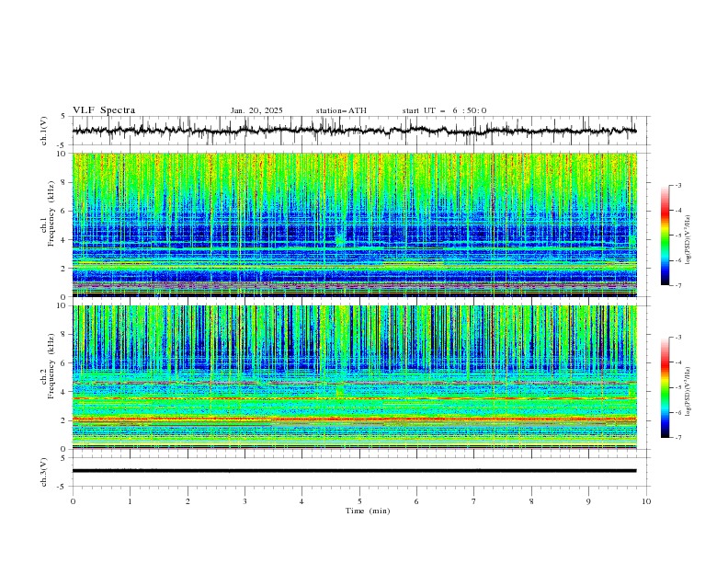728x563 pixels.
Task: Click the '-3' label on ch.1 color scale
Action: pyautogui.click(x=677, y=185)
